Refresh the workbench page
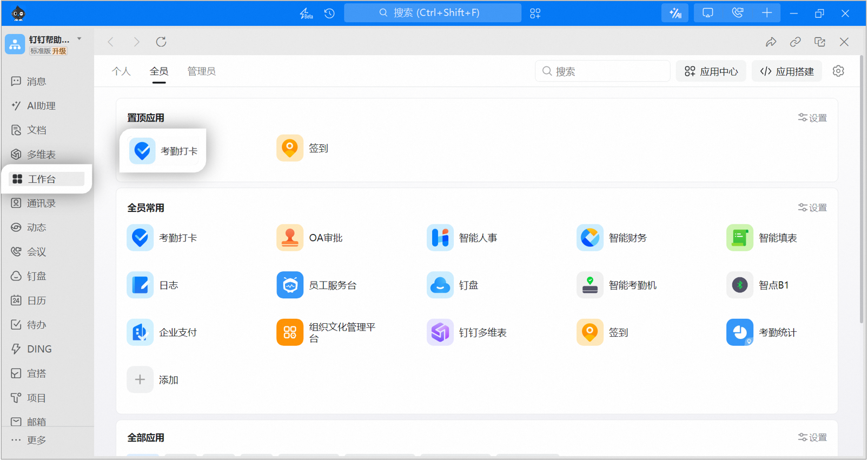 click(x=161, y=42)
